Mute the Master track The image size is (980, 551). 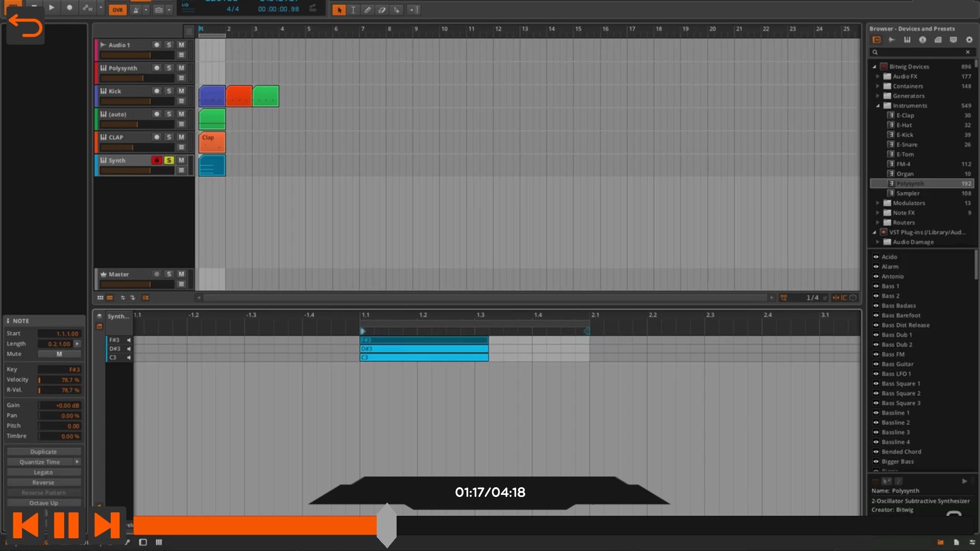click(x=181, y=274)
